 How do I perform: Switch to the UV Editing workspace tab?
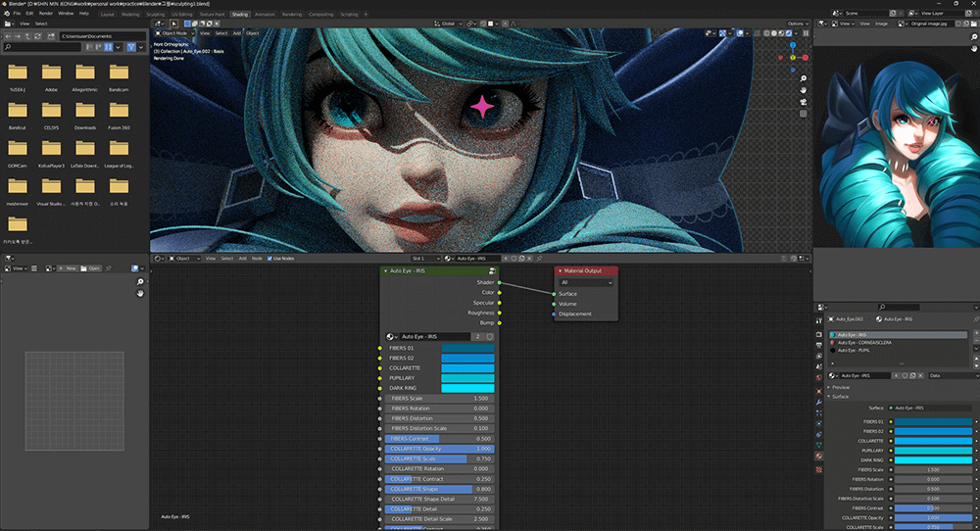(x=182, y=14)
